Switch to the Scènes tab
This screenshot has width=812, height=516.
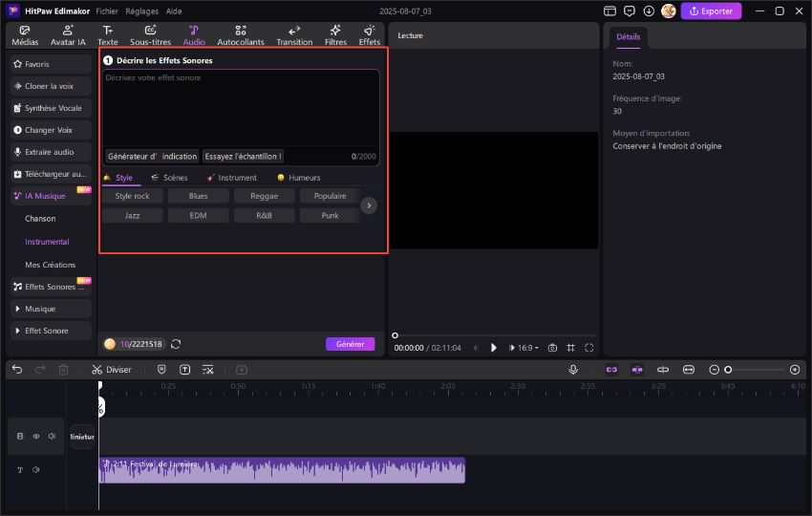click(x=169, y=178)
